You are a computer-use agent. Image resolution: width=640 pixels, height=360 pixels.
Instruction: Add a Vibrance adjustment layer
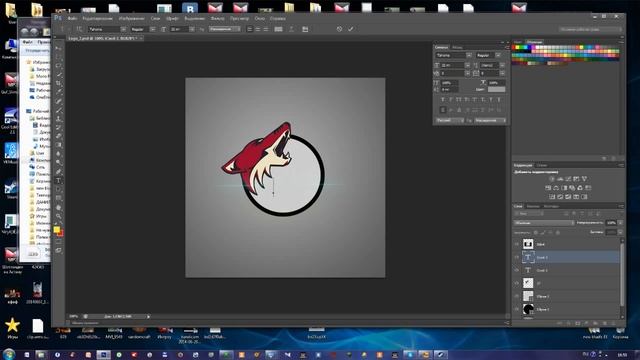point(584,179)
